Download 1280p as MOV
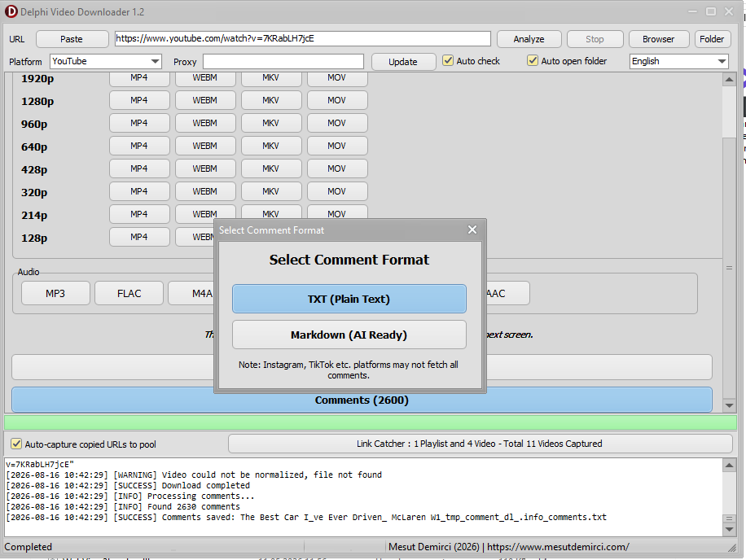The height and width of the screenshot is (560, 746). tap(337, 100)
